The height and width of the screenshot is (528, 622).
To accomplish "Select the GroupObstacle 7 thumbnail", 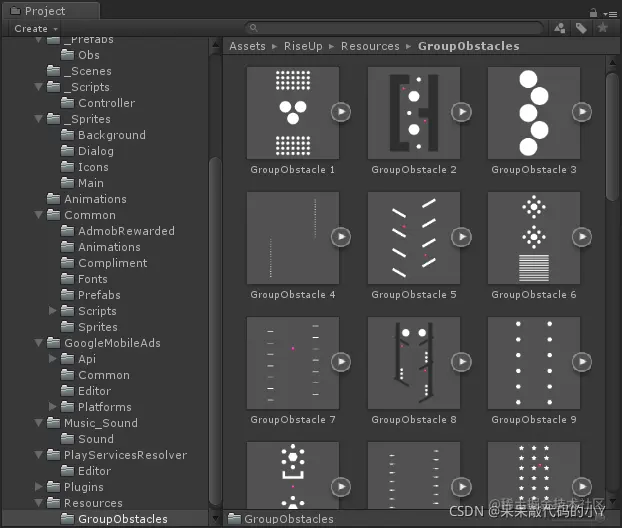I will point(293,363).
